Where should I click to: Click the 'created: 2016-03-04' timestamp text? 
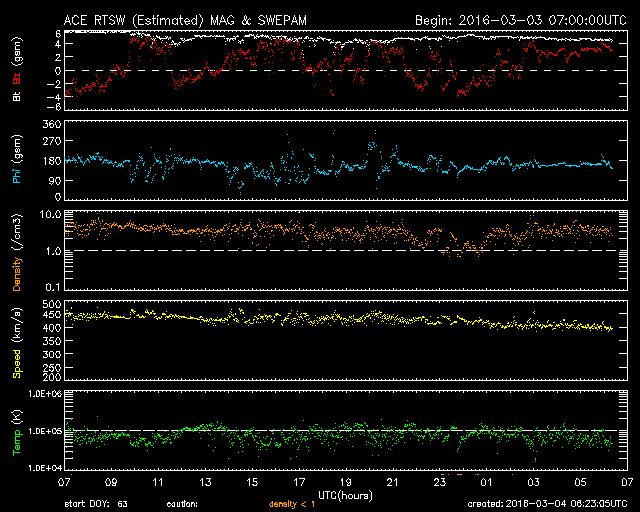[547, 504]
